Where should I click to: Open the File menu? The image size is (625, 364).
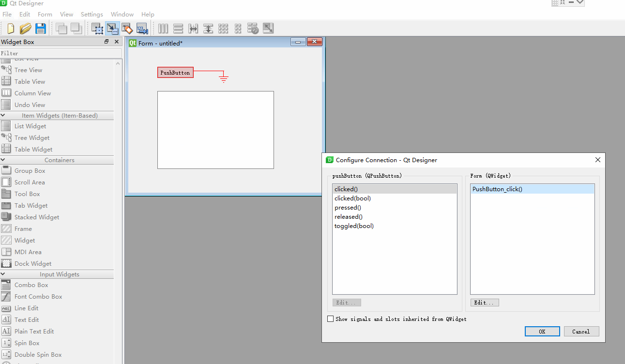click(x=7, y=15)
